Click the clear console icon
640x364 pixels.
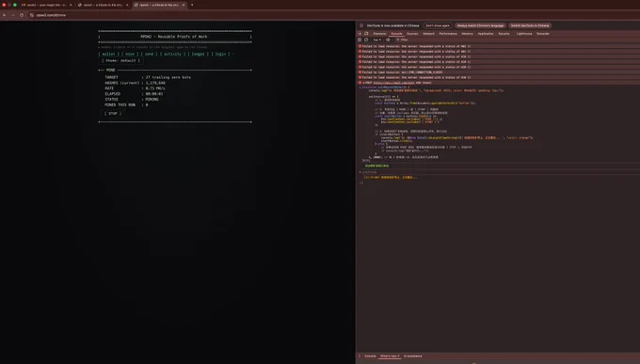(x=366, y=40)
